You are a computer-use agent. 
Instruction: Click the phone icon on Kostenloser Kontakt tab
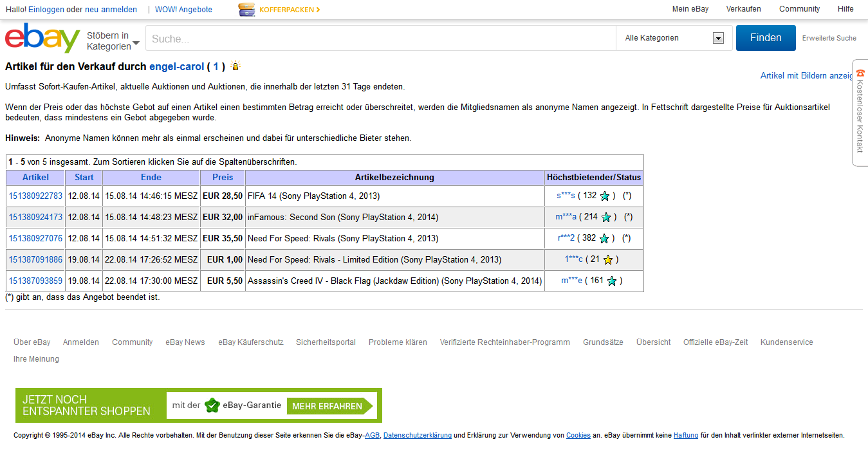coord(860,73)
